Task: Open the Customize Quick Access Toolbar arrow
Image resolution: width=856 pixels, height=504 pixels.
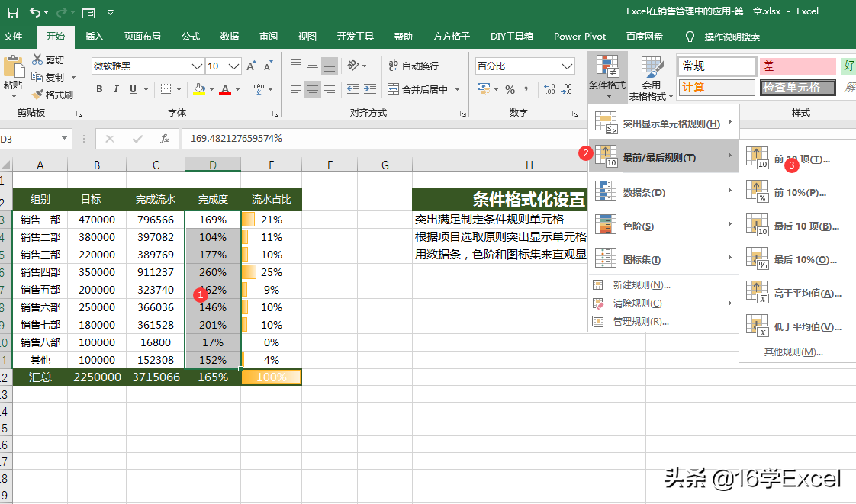Action: tap(111, 12)
